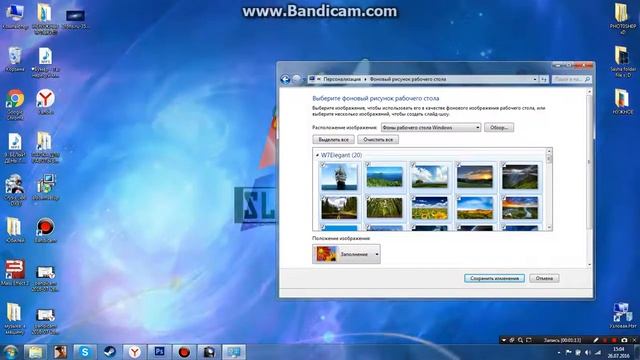Check the green coastline wallpaper checkbox
Viewport: 640px width, 360px height.
pos(369,164)
